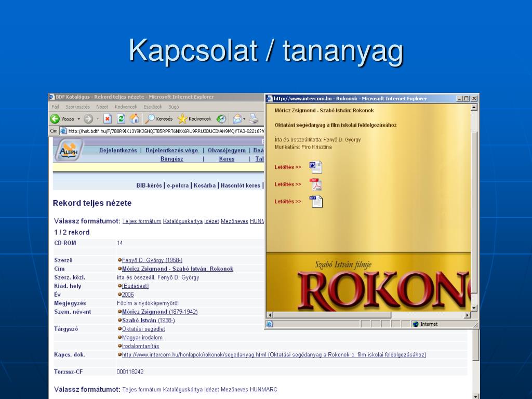The height and width of the screenshot is (399, 532).
Task: Click the IE page icon in Rokonok status bar
Action: coord(270,324)
